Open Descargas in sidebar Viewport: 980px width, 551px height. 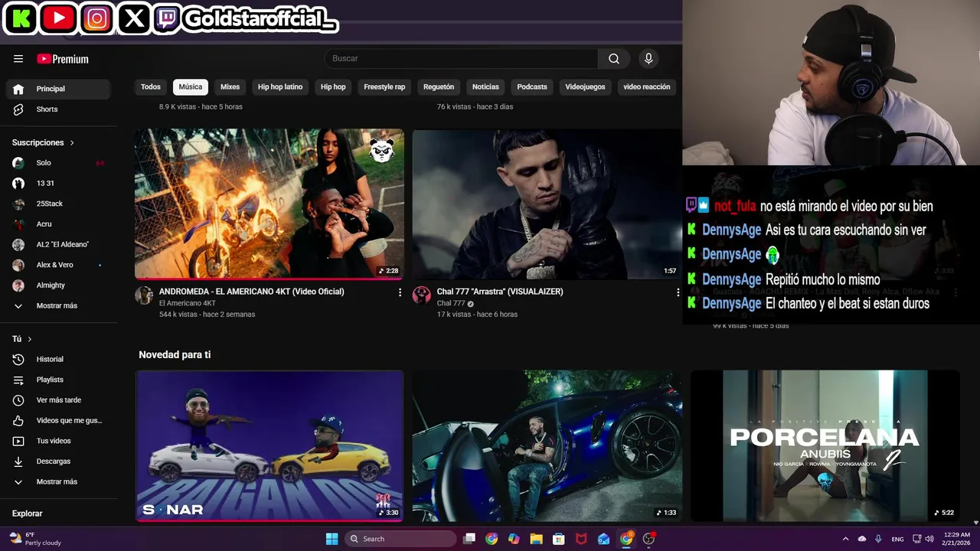(x=58, y=461)
